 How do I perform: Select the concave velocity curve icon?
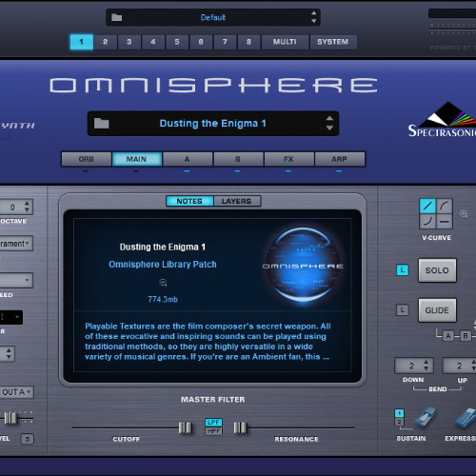tap(427, 221)
